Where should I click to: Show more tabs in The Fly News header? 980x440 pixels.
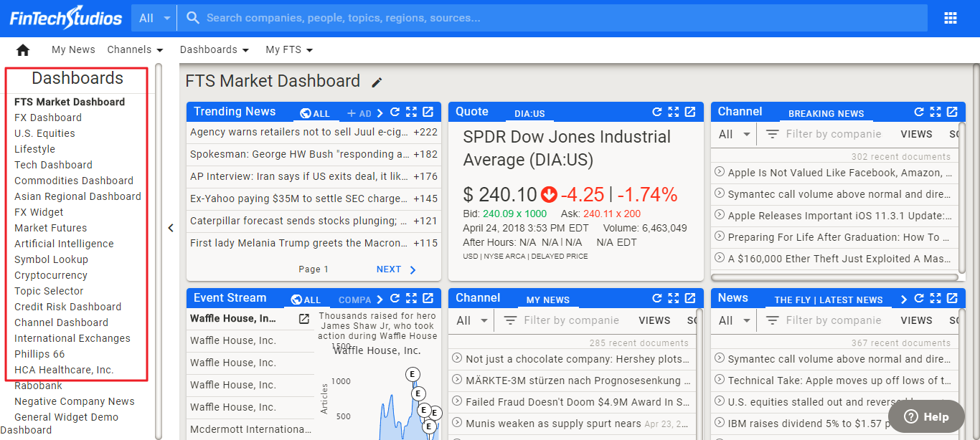[x=904, y=299]
